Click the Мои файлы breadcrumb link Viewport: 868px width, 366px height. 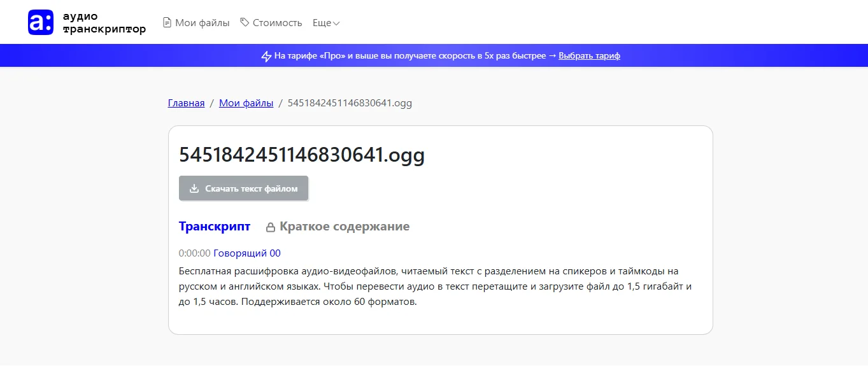click(x=246, y=103)
